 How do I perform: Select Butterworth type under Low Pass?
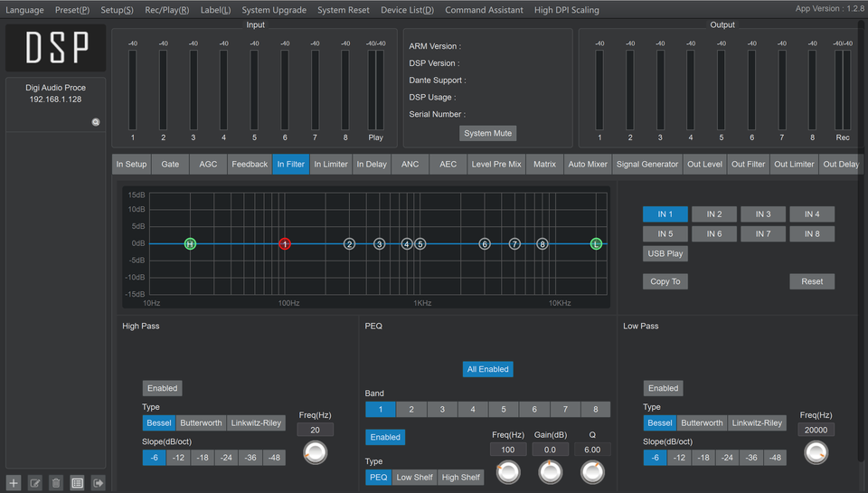click(x=702, y=422)
